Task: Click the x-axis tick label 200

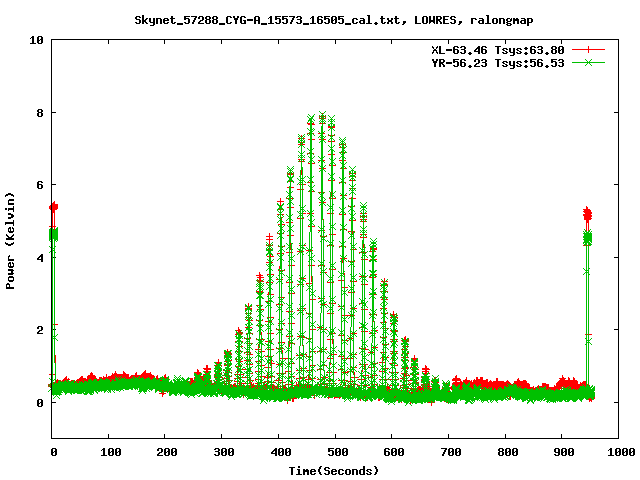Action: pyautogui.click(x=167, y=452)
